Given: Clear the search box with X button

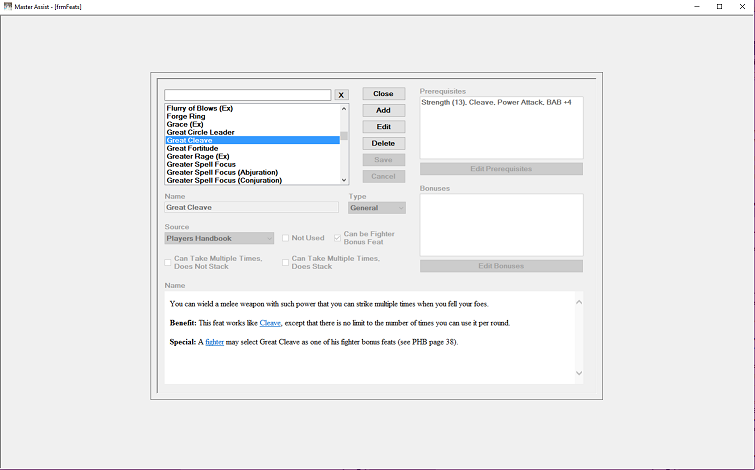Looking at the screenshot, I should (341, 95).
